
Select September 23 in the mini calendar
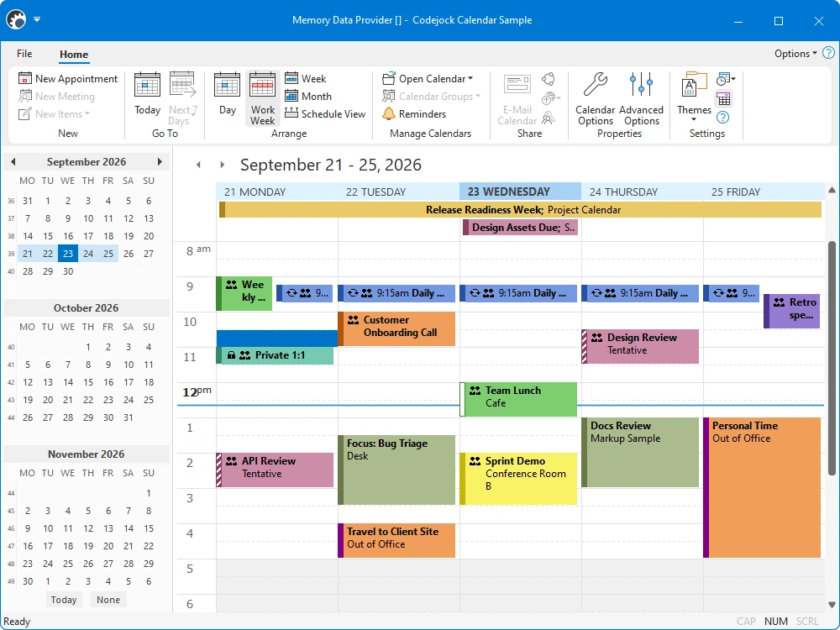tap(67, 254)
